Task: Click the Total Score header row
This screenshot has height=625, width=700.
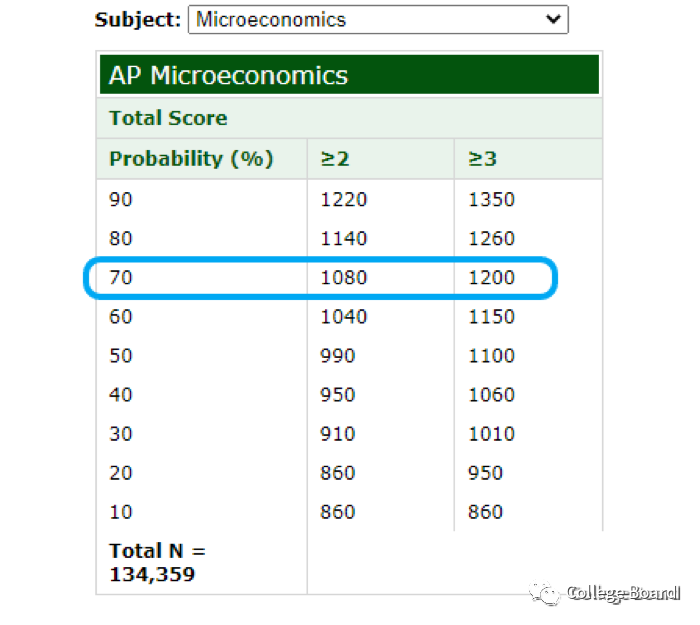Action: 168,118
